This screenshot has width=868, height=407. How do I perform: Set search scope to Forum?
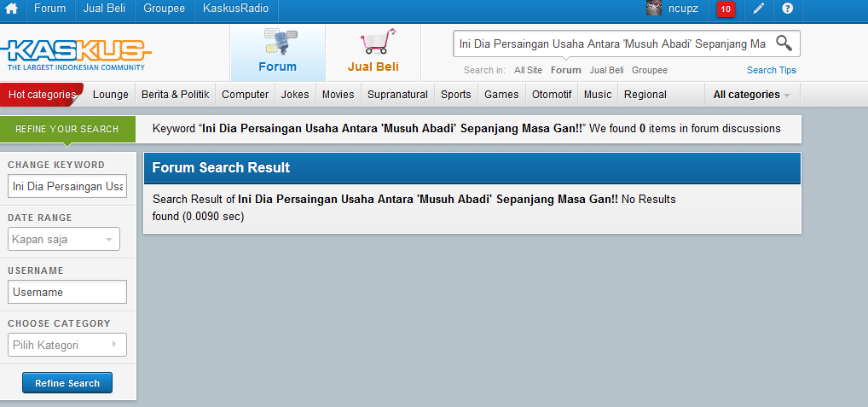[x=566, y=70]
